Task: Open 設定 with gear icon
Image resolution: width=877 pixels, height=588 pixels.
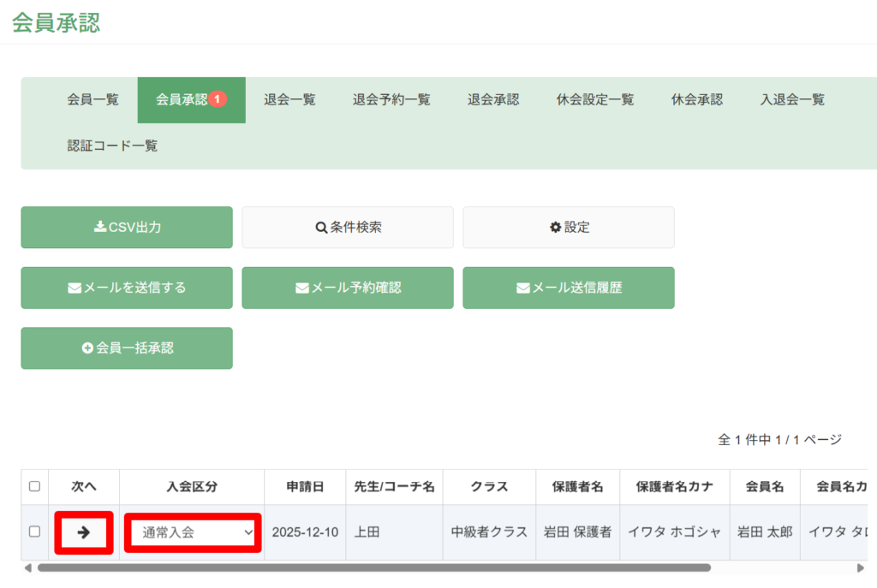Action: tap(569, 228)
